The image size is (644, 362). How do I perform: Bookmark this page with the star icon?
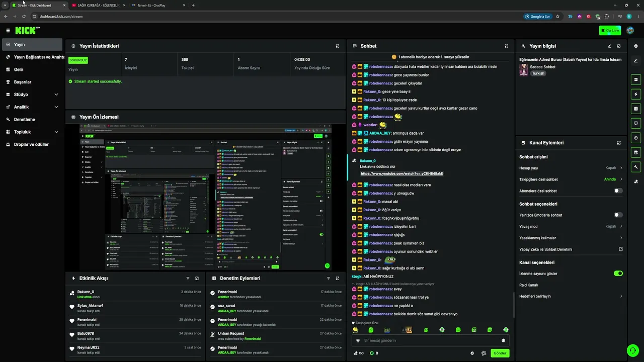[557, 17]
